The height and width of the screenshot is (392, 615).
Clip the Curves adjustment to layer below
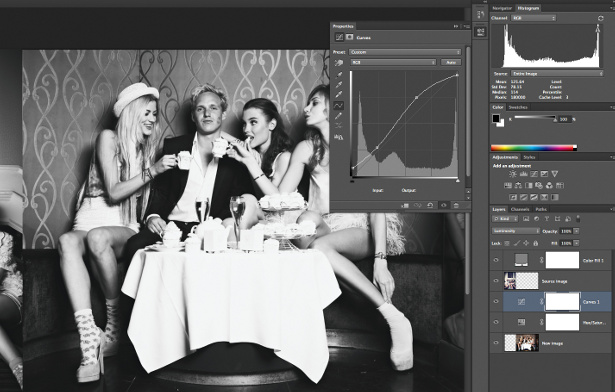(x=405, y=205)
